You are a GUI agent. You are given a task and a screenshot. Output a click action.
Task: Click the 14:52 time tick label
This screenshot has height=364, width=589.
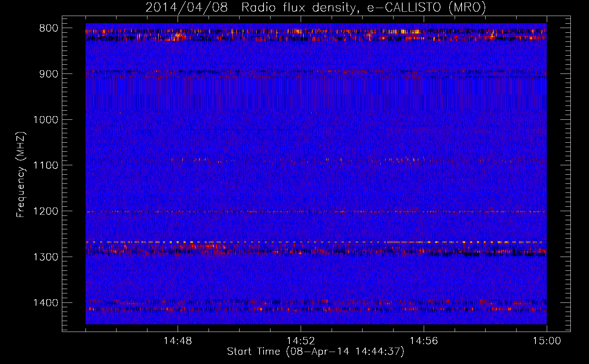[x=301, y=341]
